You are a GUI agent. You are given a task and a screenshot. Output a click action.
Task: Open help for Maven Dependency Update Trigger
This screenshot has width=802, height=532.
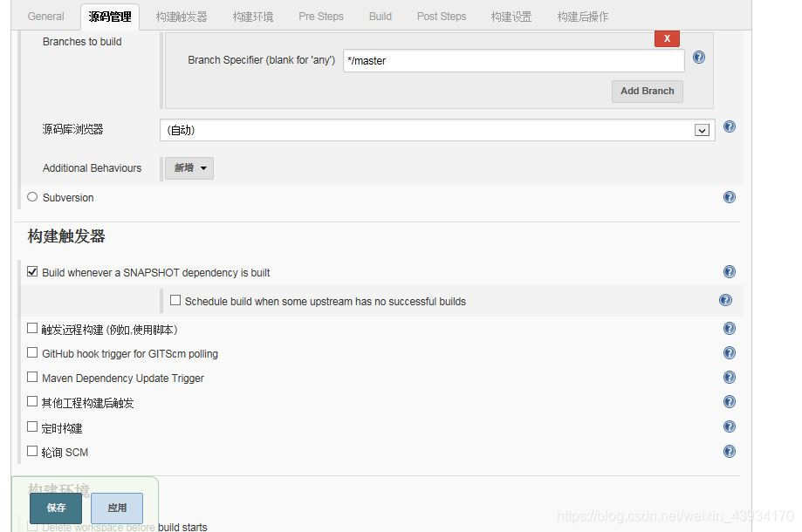[730, 378]
